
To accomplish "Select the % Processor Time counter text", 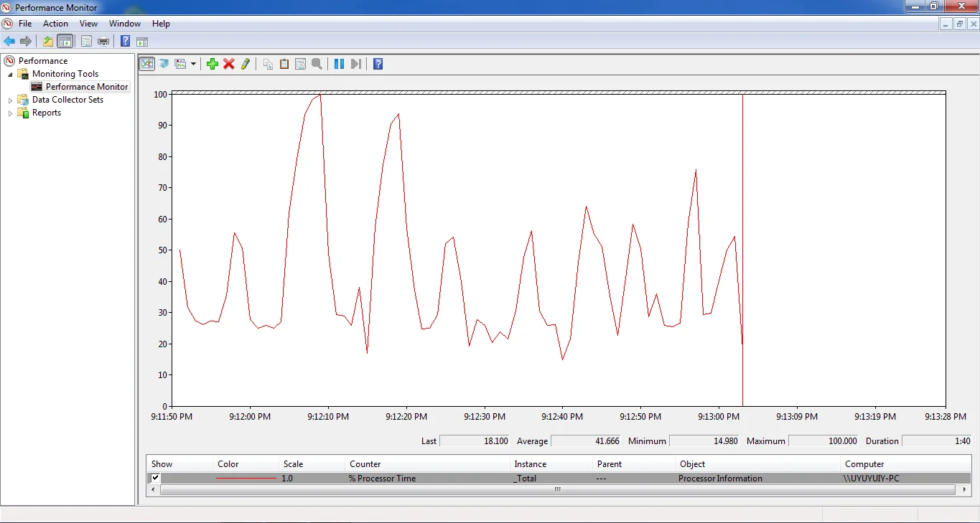I will point(382,479).
